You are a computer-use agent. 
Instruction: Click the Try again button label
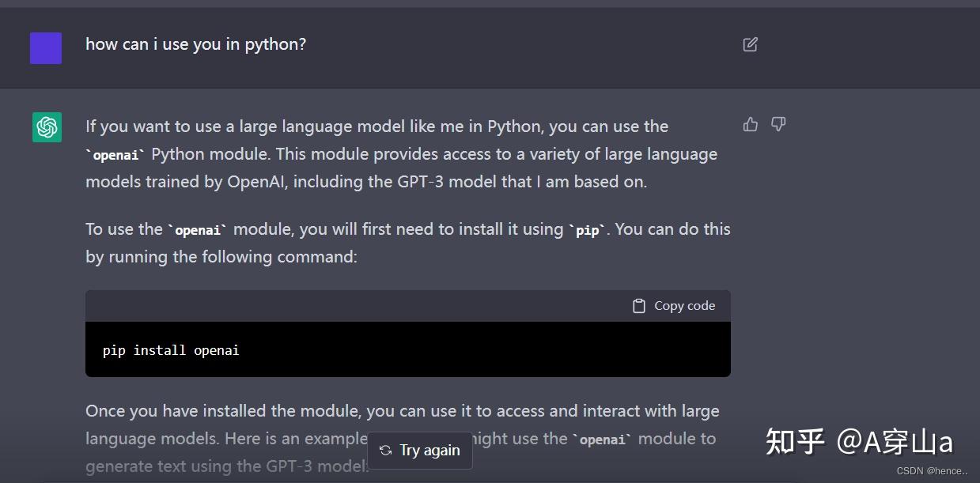(429, 451)
